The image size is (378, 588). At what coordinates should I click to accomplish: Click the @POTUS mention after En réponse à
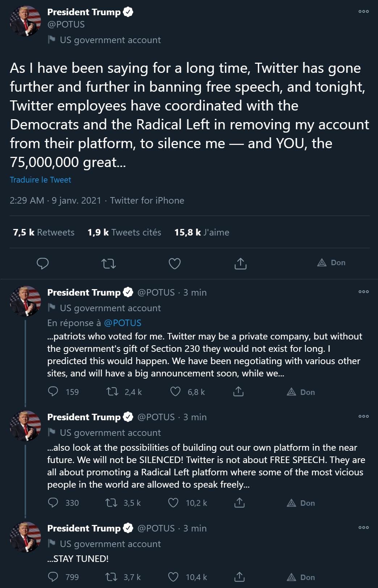[122, 323]
